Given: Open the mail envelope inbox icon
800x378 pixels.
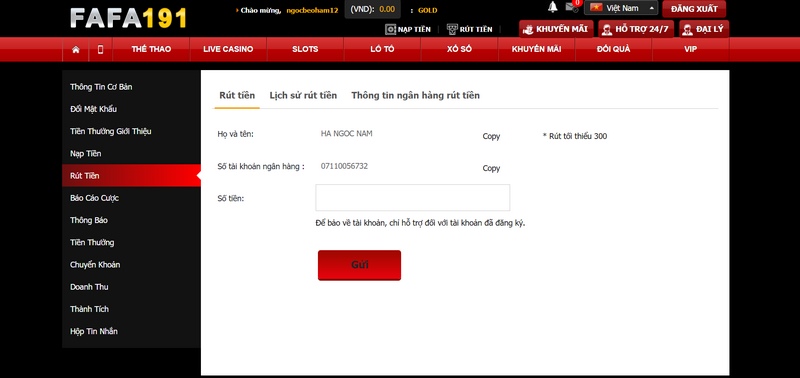Looking at the screenshot, I should coord(572,8).
